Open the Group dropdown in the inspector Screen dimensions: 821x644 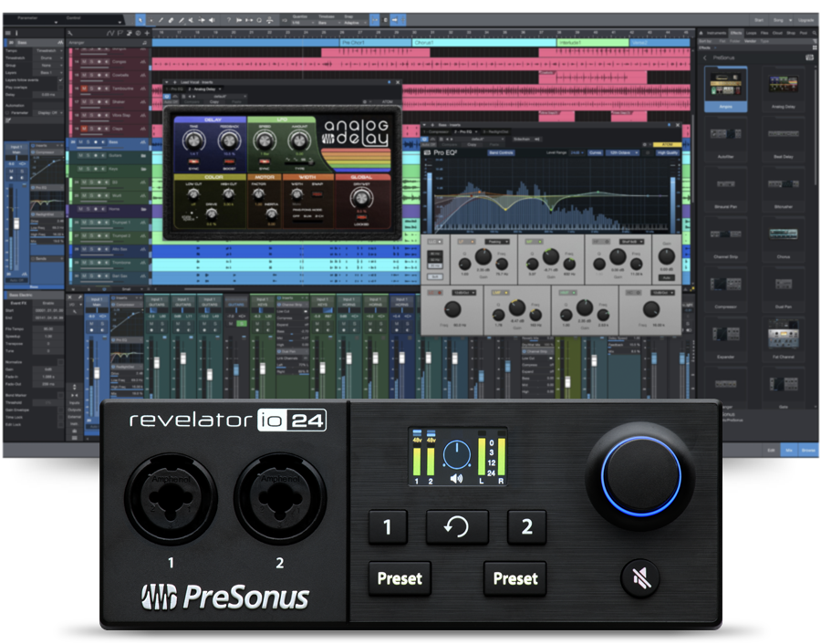[x=47, y=66]
